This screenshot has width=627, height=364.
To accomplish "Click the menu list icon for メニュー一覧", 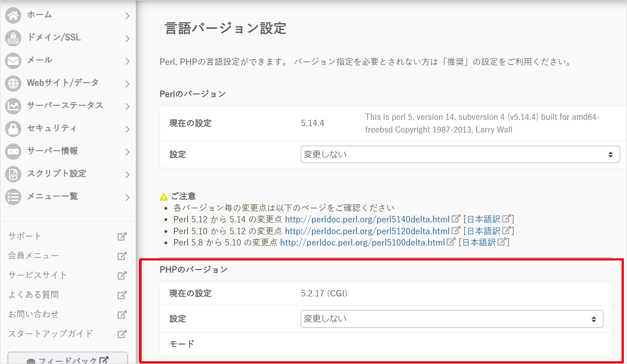I will tap(13, 197).
